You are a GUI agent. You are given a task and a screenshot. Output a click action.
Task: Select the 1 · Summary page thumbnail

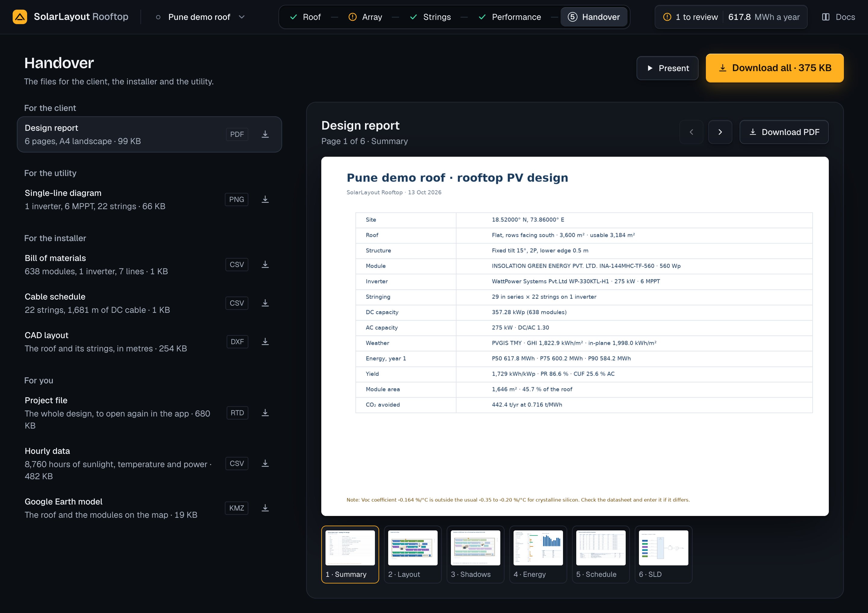(350, 555)
